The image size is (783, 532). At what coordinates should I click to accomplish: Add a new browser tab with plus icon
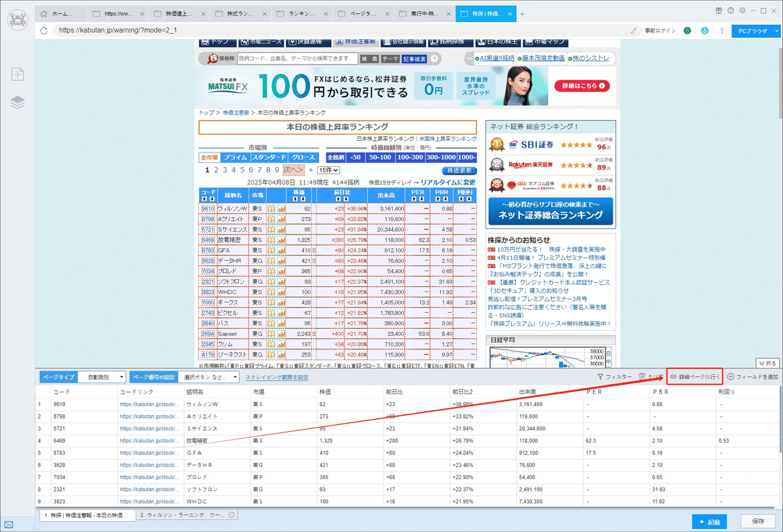tap(522, 14)
